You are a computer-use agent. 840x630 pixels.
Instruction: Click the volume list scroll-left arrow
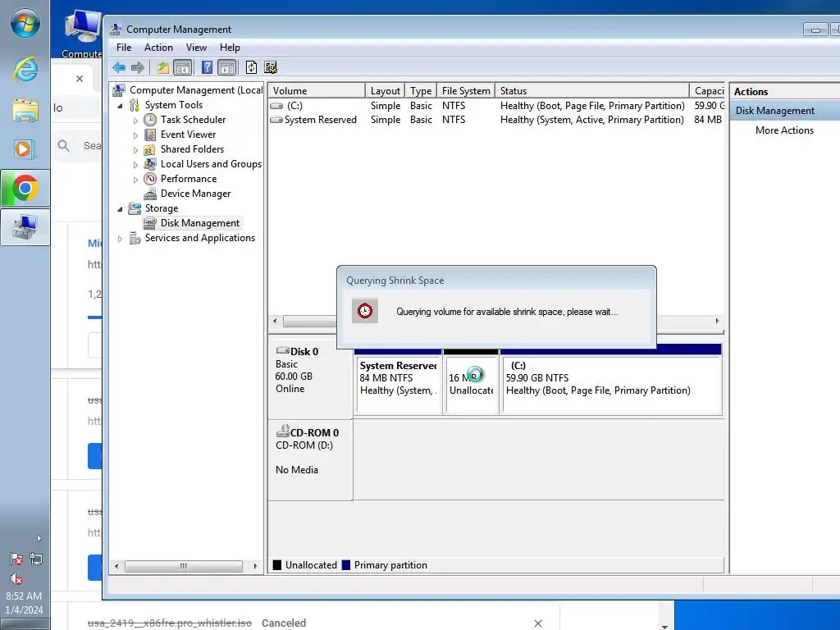tap(276, 322)
